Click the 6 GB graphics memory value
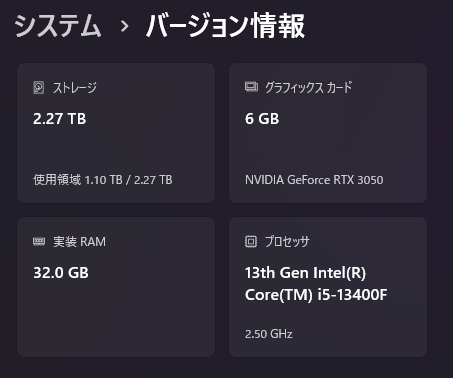Viewport: 453px width, 378px height. [262, 119]
